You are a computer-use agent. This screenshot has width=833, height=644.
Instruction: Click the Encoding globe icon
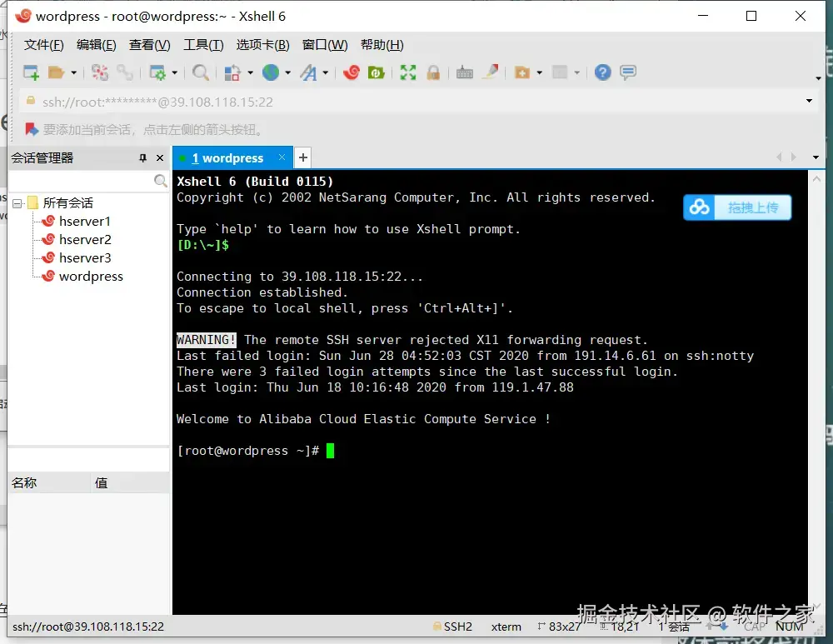(x=271, y=72)
